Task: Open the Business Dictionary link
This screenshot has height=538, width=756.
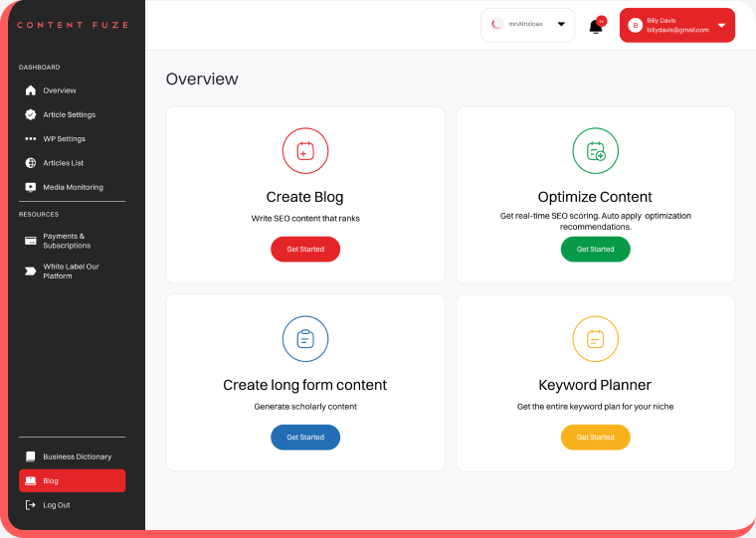Action: click(77, 456)
